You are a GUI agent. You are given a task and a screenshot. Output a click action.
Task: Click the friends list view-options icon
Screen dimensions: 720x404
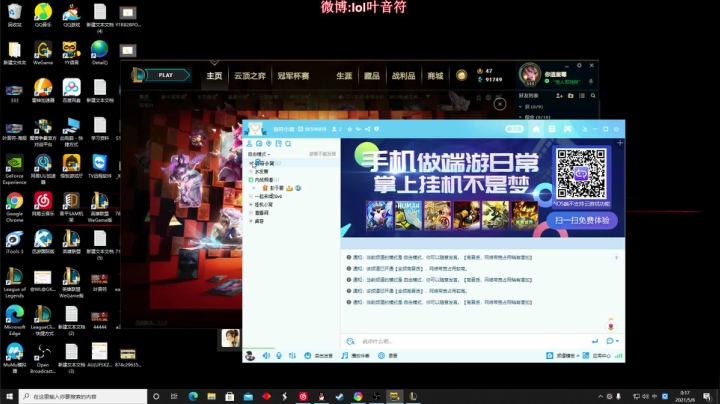[582, 95]
